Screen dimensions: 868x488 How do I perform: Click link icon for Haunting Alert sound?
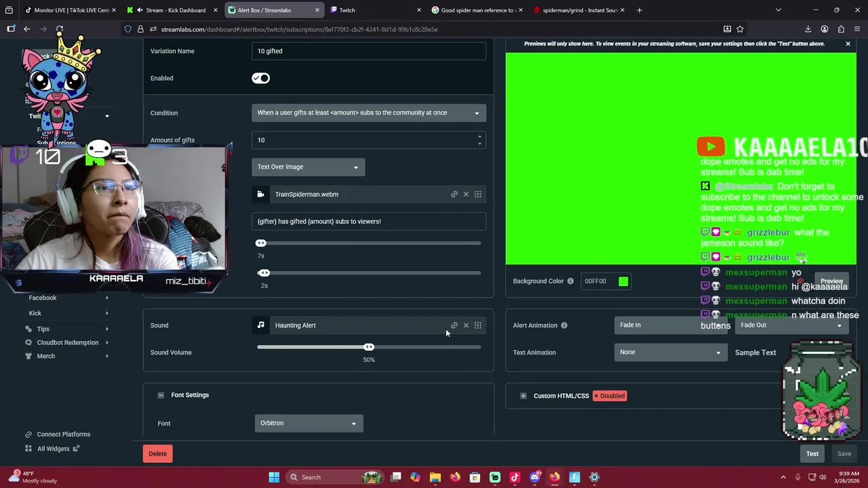[x=454, y=325]
